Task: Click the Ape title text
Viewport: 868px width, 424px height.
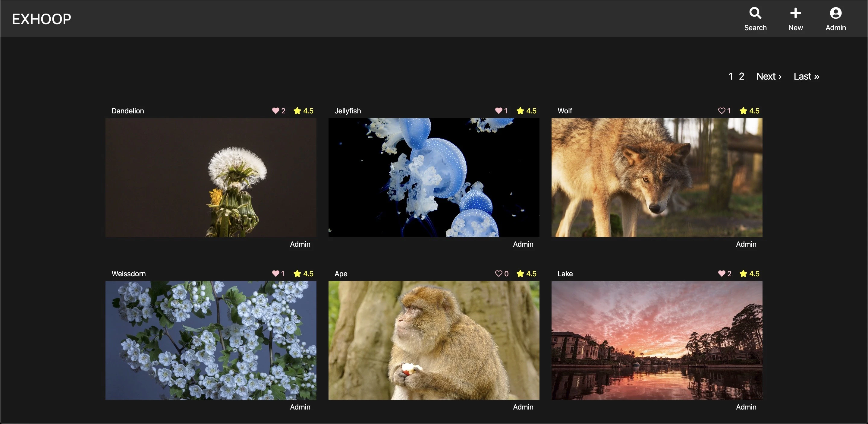Action: pyautogui.click(x=341, y=274)
